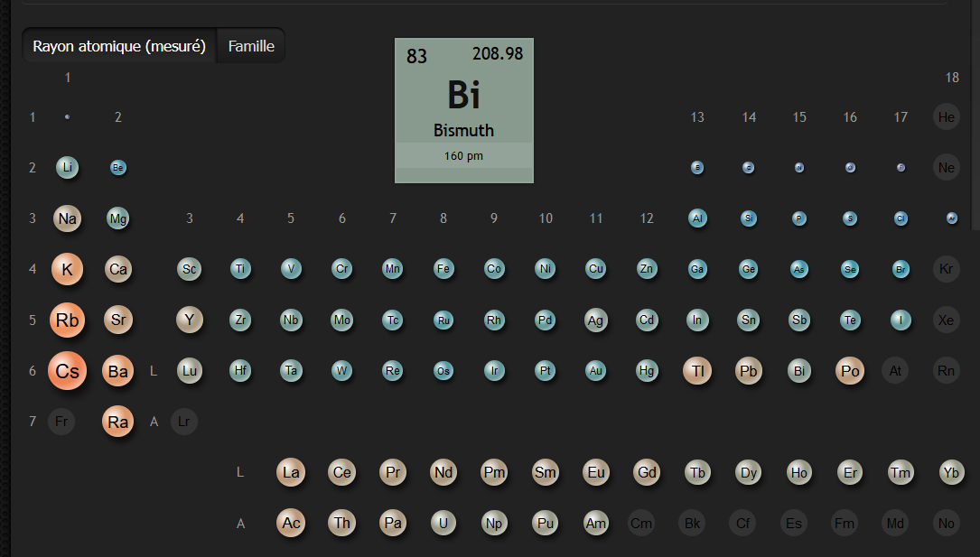Select the Uranium (U) element
The width and height of the screenshot is (980, 557).
point(443,523)
